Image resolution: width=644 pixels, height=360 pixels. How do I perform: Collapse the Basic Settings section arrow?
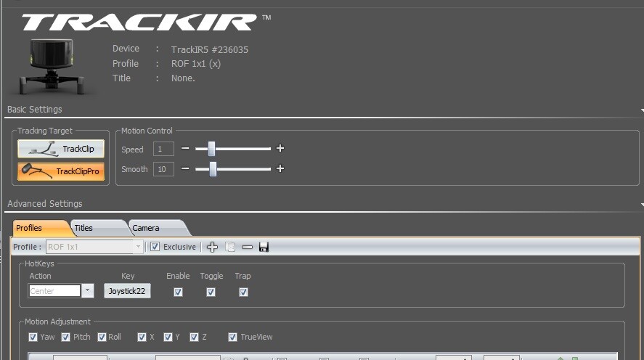(642, 110)
